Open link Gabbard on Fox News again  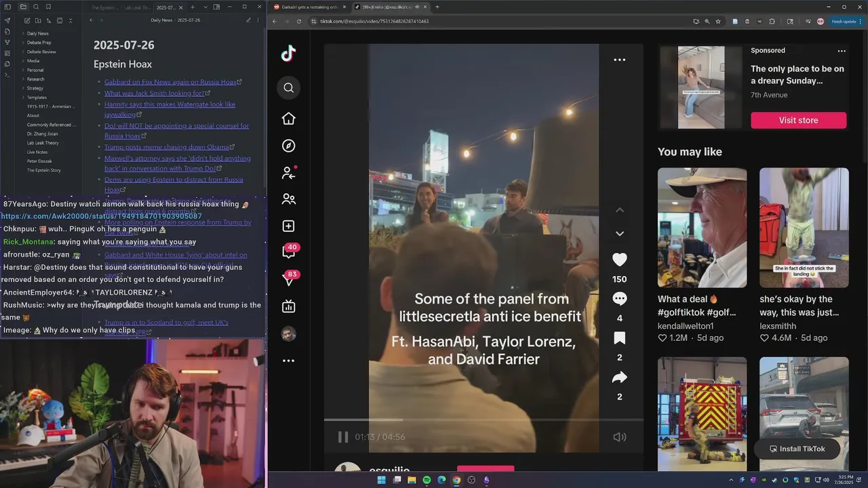click(x=170, y=82)
